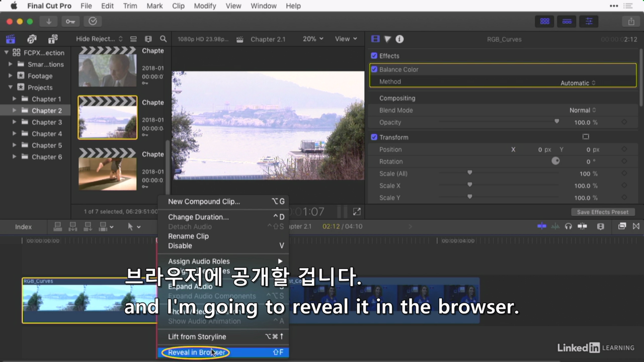This screenshot has height=362, width=644.
Task: Open the Import Media arrow button
Action: 49,21
